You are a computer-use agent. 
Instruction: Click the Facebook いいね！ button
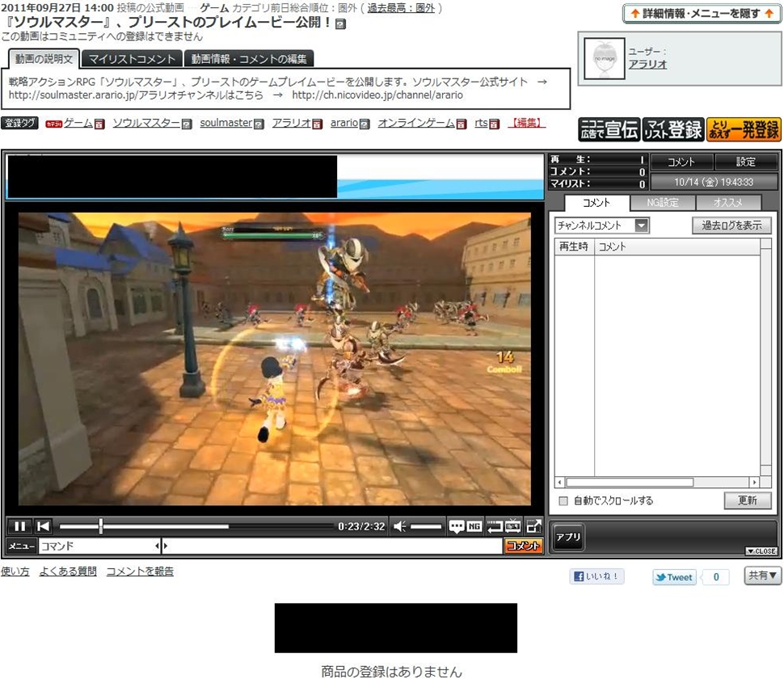pyautogui.click(x=596, y=576)
